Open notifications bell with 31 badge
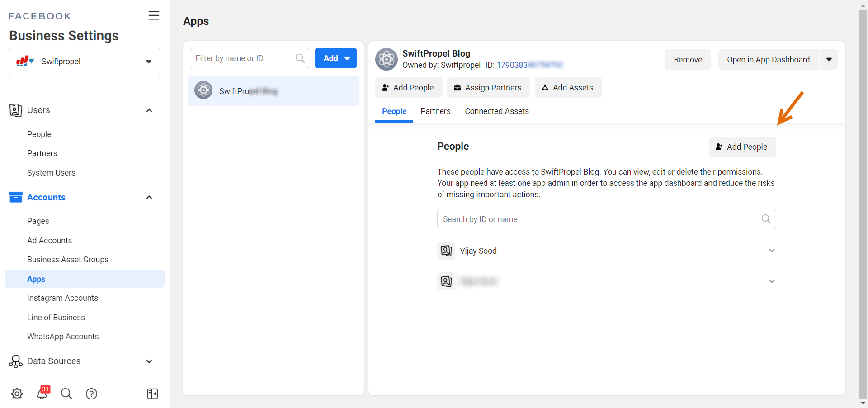 pos(42,393)
